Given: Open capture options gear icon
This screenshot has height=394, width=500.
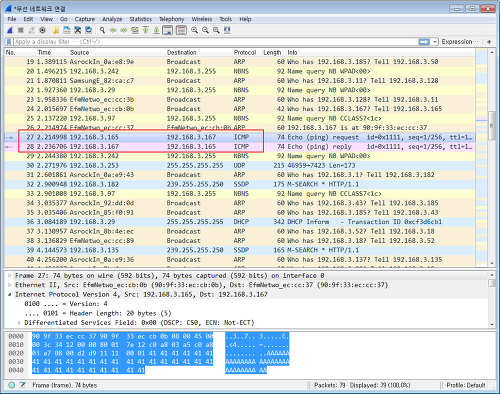Looking at the screenshot, I should [x=42, y=30].
